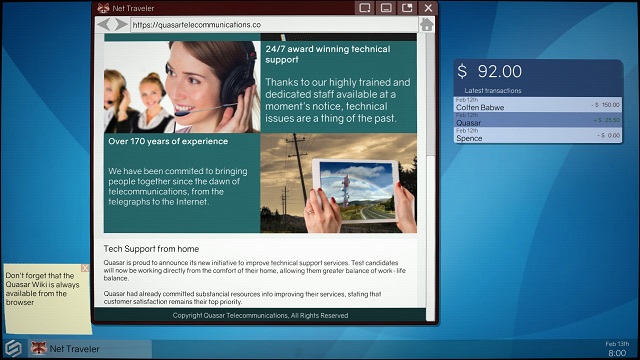Click the Latest transactions label
Viewport: 640px width, 360px height.
493,91
